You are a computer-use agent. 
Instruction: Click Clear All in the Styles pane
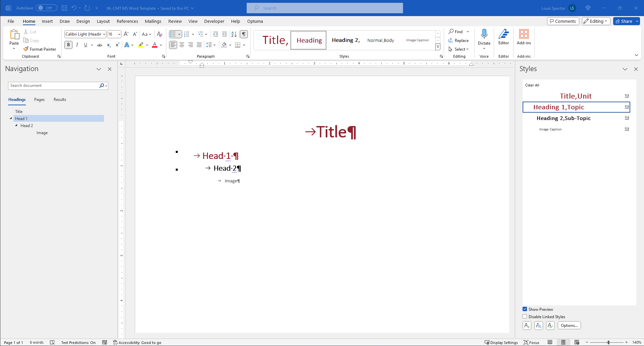pyautogui.click(x=532, y=85)
